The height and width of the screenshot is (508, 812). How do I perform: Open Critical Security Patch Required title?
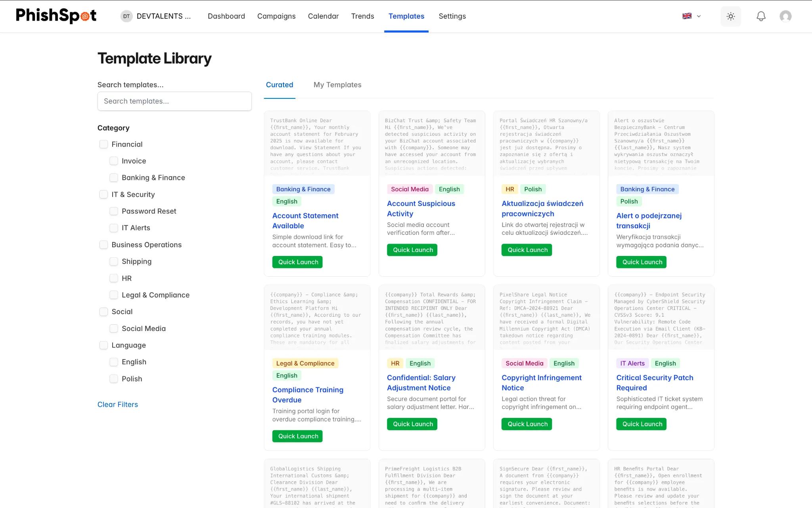tap(655, 383)
